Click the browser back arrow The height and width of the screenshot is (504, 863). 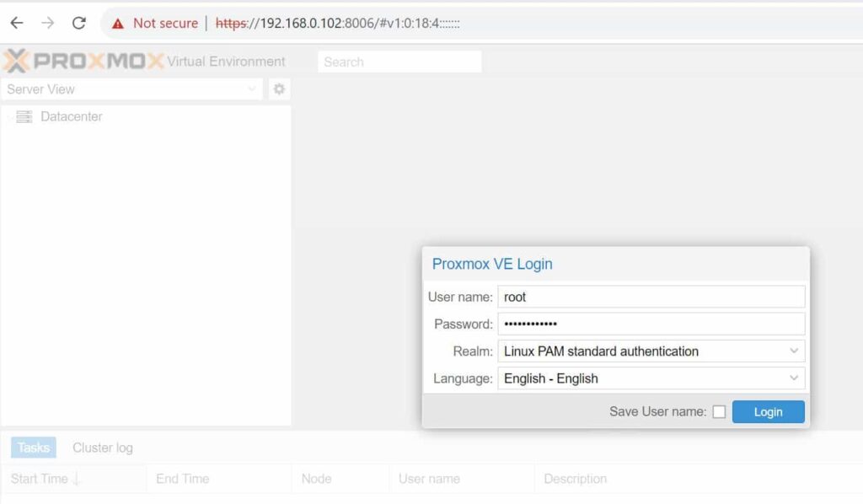click(x=17, y=23)
